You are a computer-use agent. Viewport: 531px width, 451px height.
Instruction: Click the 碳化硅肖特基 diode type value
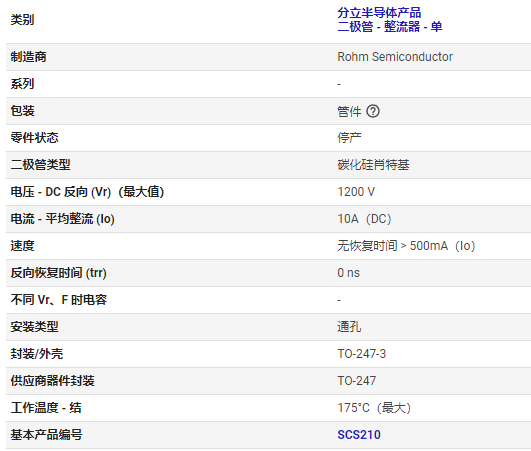[x=373, y=165]
